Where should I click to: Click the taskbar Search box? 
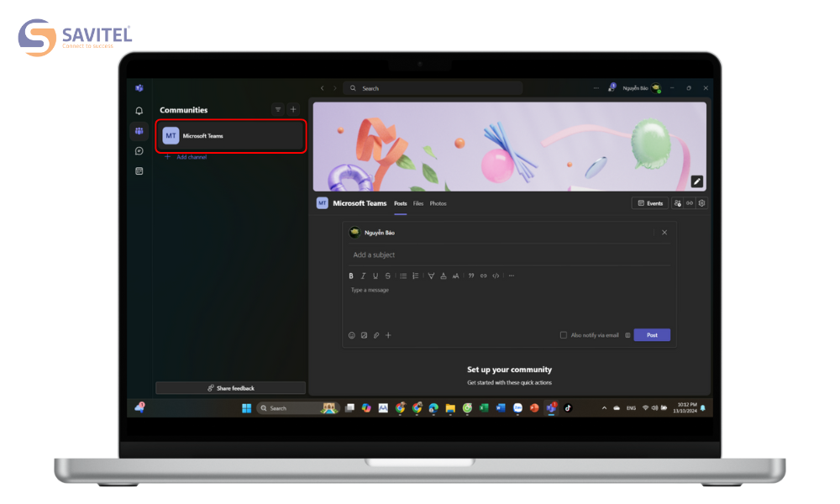pyautogui.click(x=298, y=408)
